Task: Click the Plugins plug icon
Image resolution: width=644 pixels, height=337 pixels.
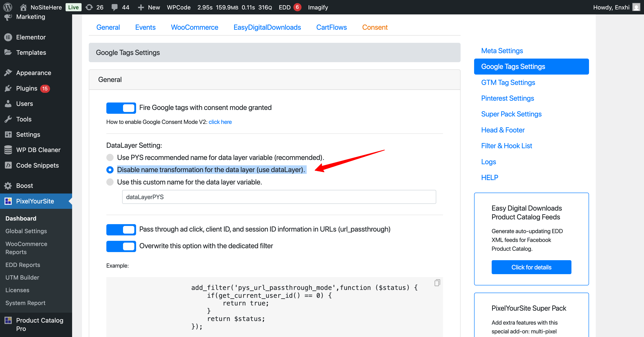Action: click(8, 88)
